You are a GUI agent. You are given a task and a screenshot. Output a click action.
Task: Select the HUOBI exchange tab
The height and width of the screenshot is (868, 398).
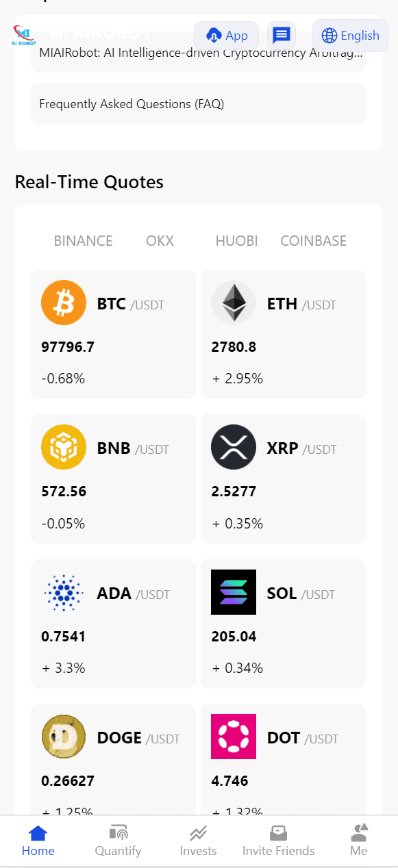tap(236, 241)
